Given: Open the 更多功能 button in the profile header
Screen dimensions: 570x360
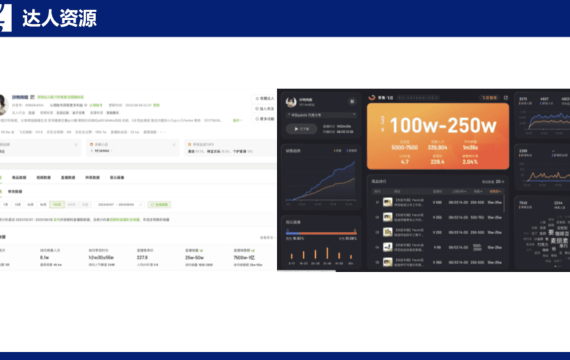Looking at the screenshot, I should pos(264,119).
